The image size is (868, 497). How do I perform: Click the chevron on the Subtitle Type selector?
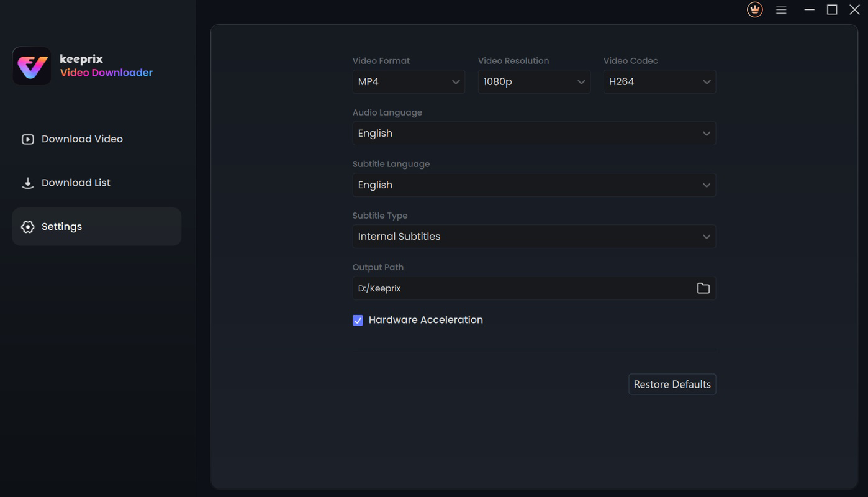coord(706,236)
